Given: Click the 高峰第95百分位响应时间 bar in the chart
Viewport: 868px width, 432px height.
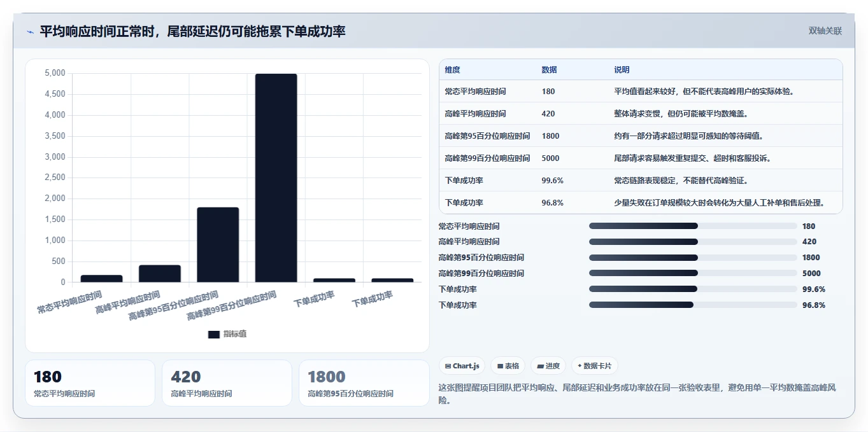Looking at the screenshot, I should point(218,244).
